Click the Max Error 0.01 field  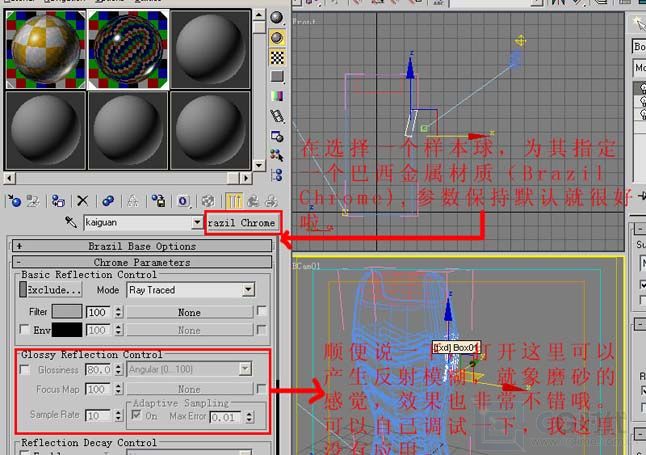click(x=227, y=417)
